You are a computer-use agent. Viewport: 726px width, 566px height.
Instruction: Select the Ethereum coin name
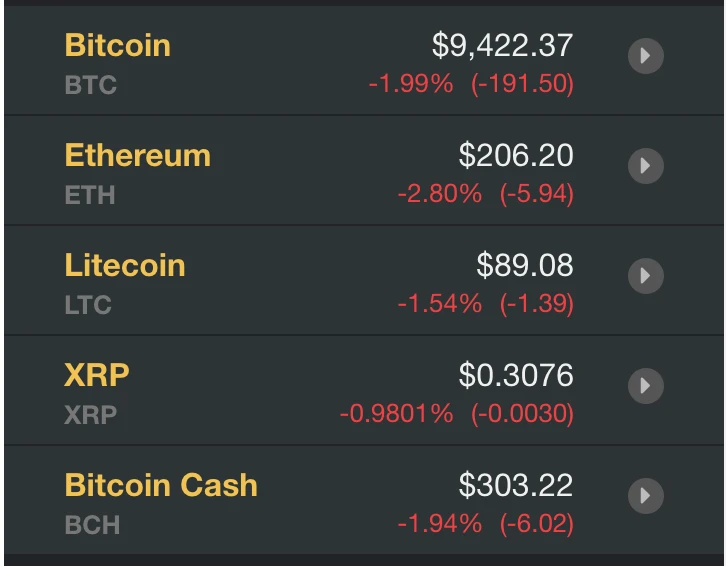137,155
